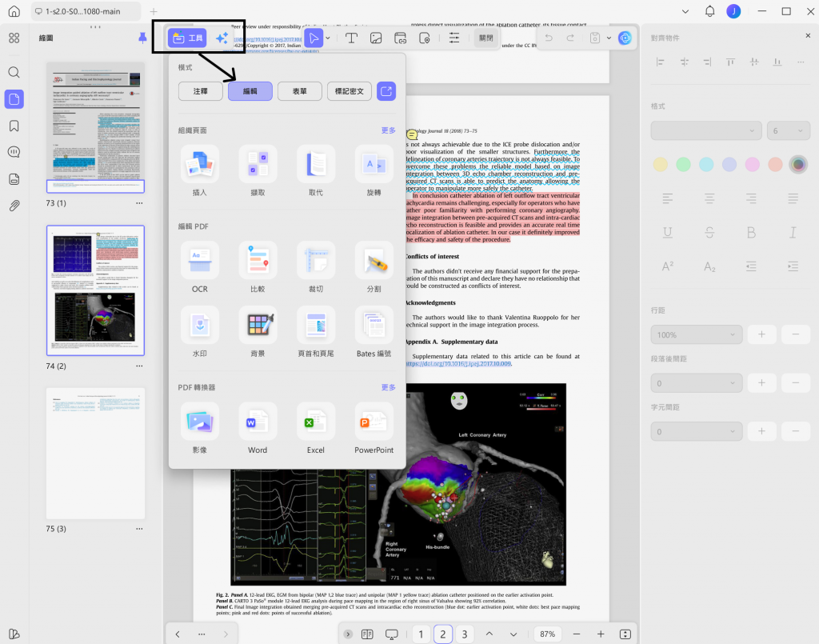
Task: Convert PDF to PowerPoint
Action: [374, 428]
